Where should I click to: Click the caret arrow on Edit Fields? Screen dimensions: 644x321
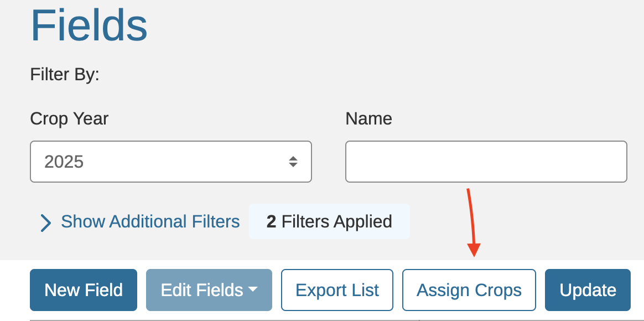click(x=253, y=289)
